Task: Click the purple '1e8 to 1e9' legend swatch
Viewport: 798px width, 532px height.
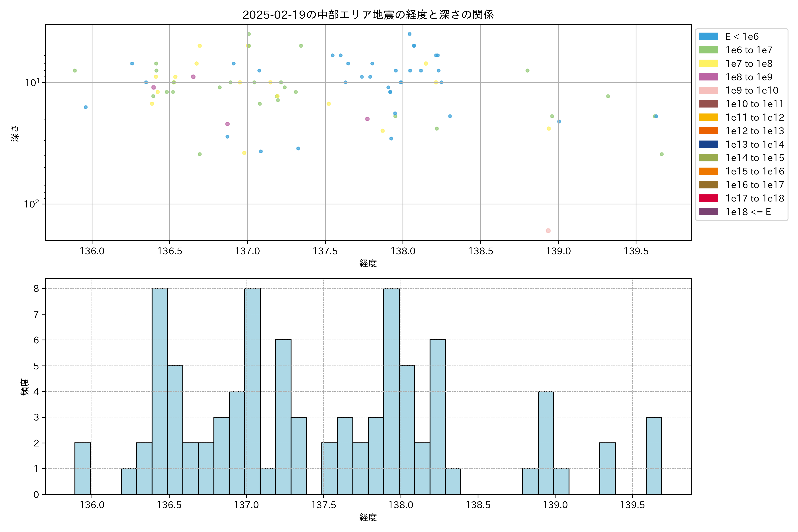Action: pyautogui.click(x=708, y=77)
